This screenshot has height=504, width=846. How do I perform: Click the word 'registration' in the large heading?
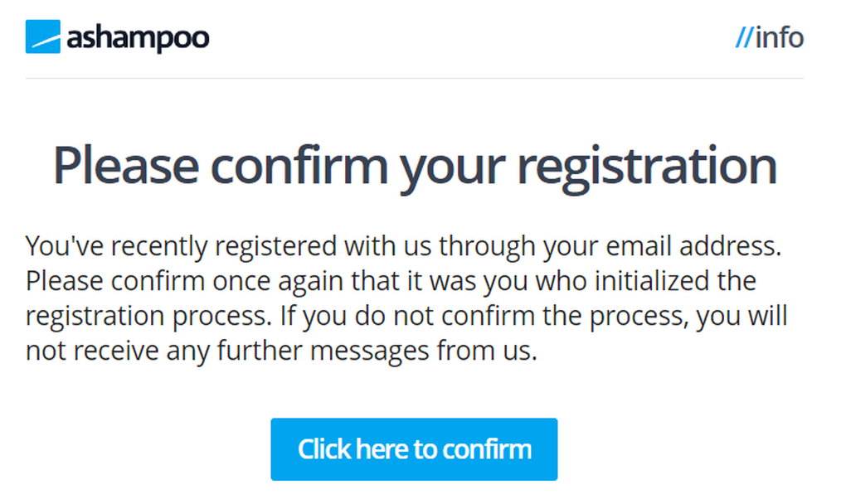(x=647, y=167)
